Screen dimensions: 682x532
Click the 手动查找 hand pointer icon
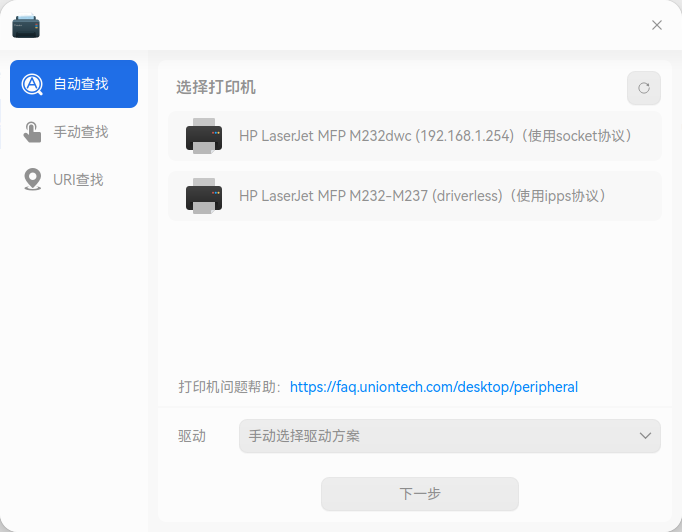pyautogui.click(x=32, y=132)
